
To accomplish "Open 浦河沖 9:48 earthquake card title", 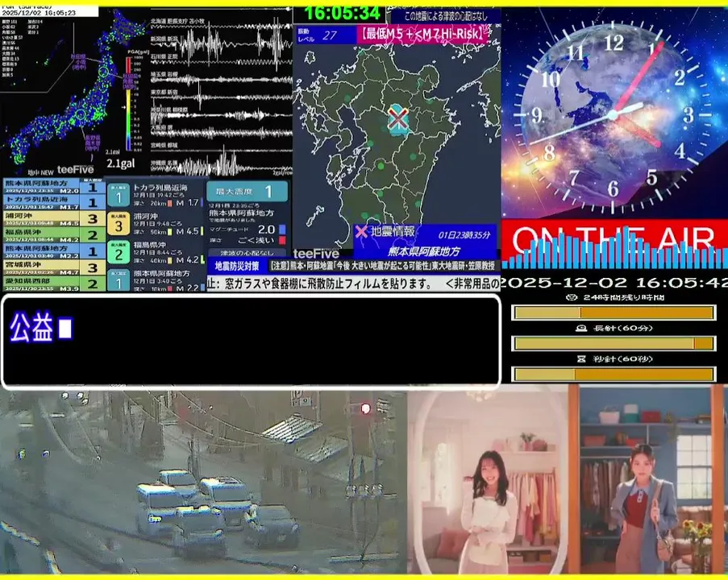I will click(x=146, y=216).
